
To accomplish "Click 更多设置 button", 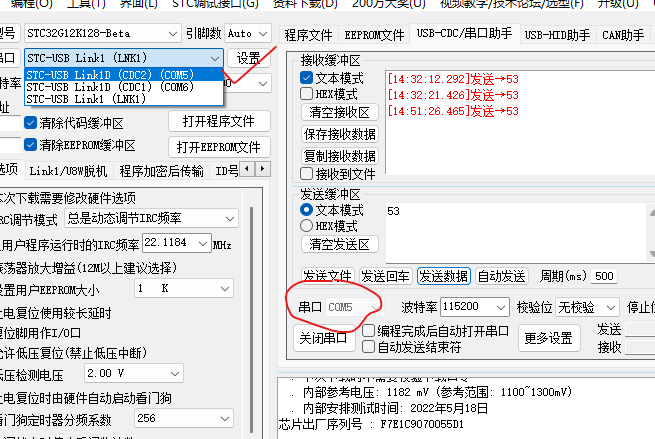I will tap(549, 338).
